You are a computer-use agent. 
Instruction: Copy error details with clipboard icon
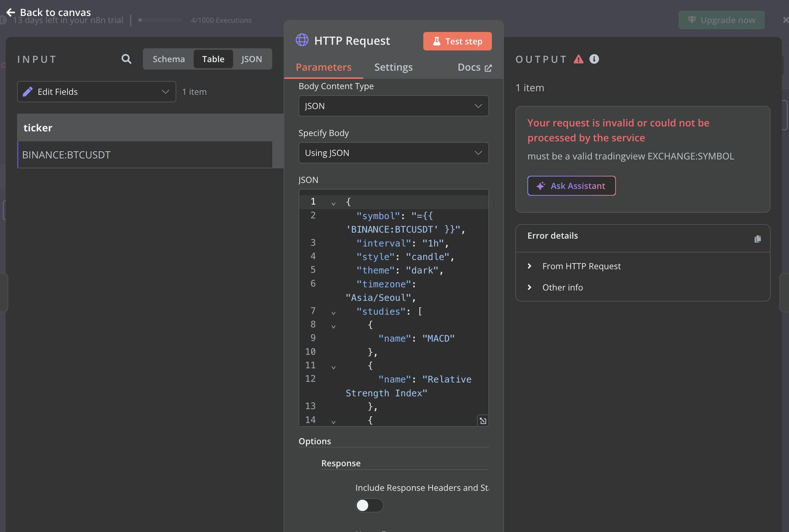pyautogui.click(x=757, y=239)
